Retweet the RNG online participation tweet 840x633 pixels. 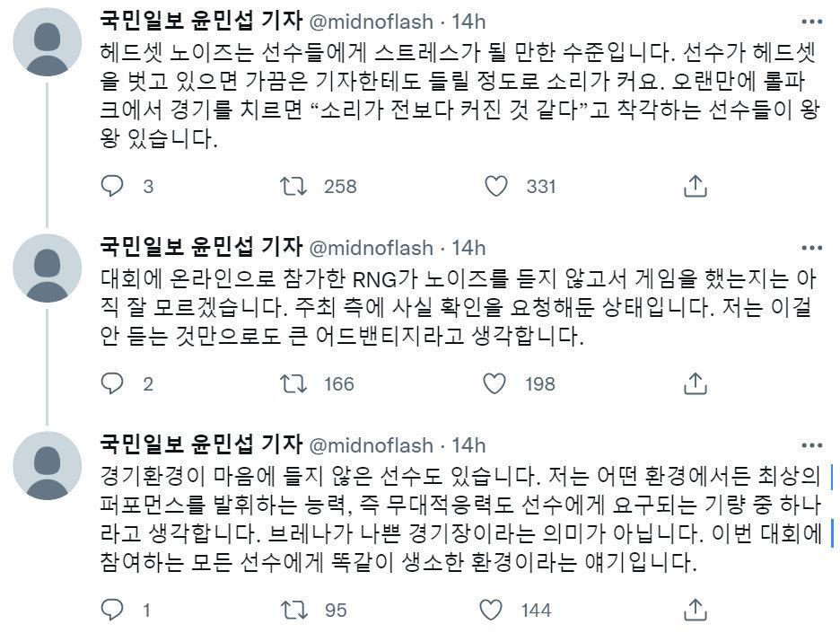click(291, 383)
